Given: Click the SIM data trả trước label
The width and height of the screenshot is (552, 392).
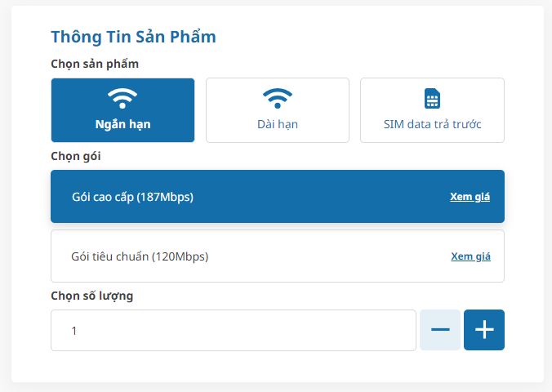Looking at the screenshot, I should point(432,125).
